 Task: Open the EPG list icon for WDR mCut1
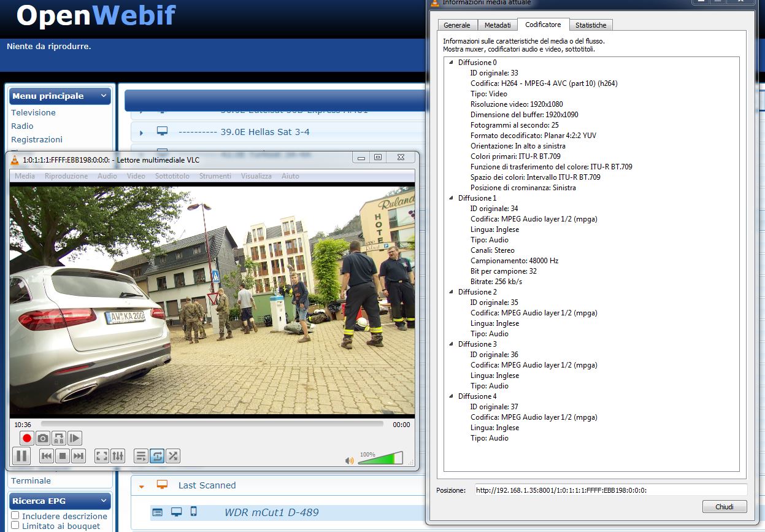click(x=158, y=512)
